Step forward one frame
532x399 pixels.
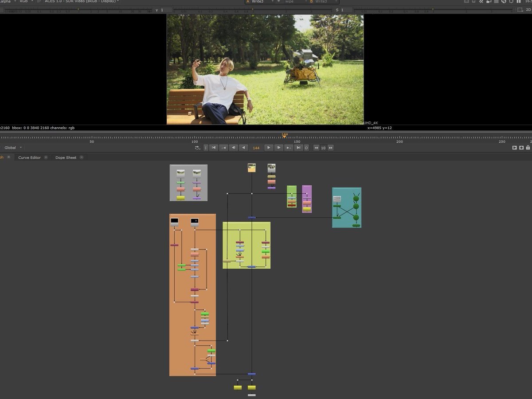[x=278, y=148]
